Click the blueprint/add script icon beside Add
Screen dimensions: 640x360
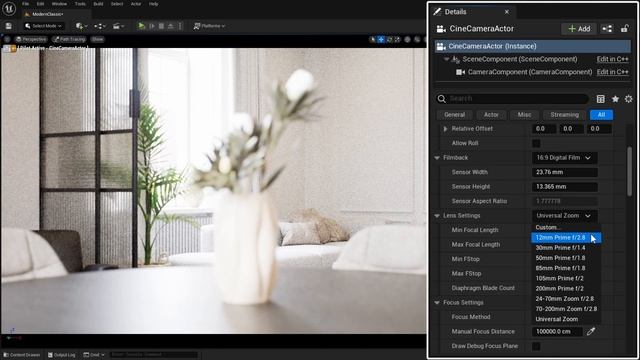pyautogui.click(x=607, y=29)
